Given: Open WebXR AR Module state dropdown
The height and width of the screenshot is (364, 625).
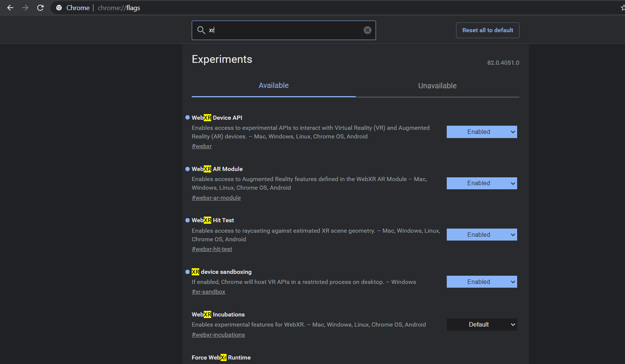Looking at the screenshot, I should (482, 183).
